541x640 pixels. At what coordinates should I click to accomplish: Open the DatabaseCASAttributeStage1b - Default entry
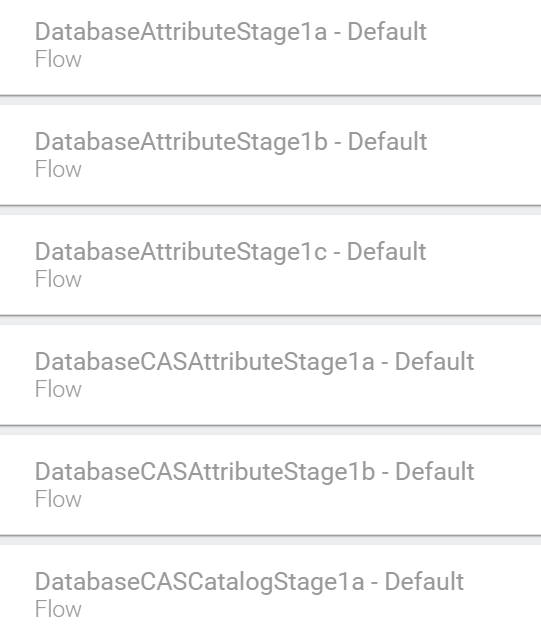point(270,484)
